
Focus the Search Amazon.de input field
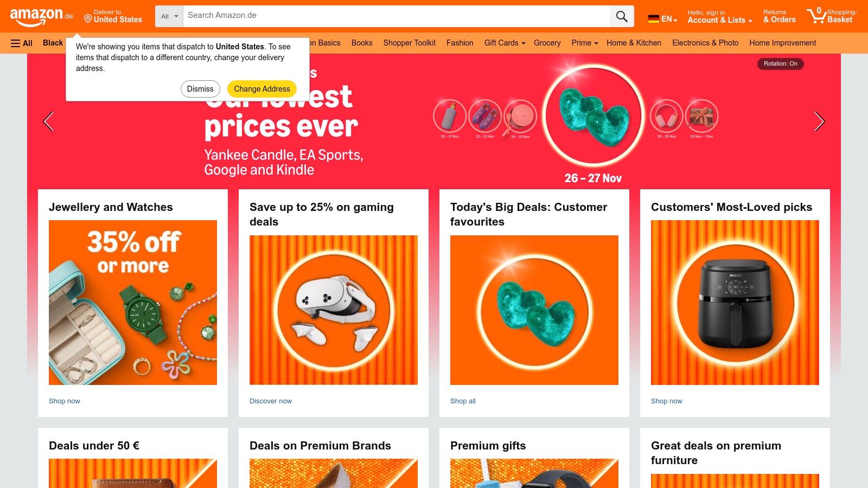[x=396, y=16]
